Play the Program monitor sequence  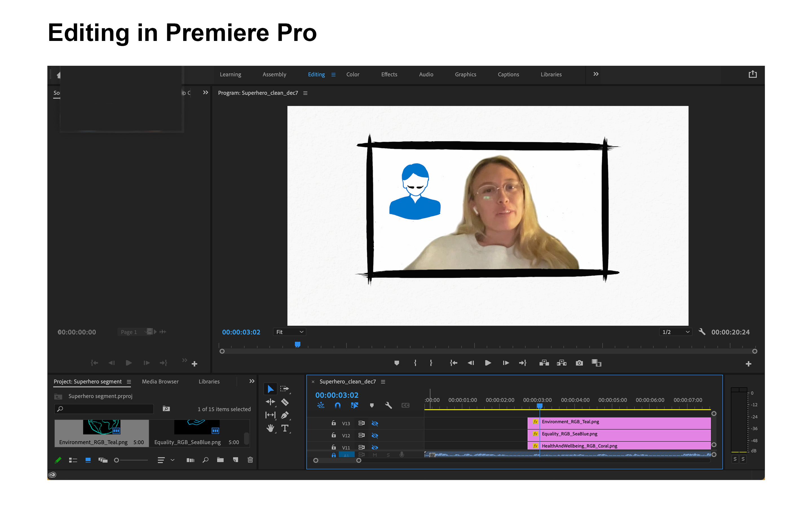point(488,363)
